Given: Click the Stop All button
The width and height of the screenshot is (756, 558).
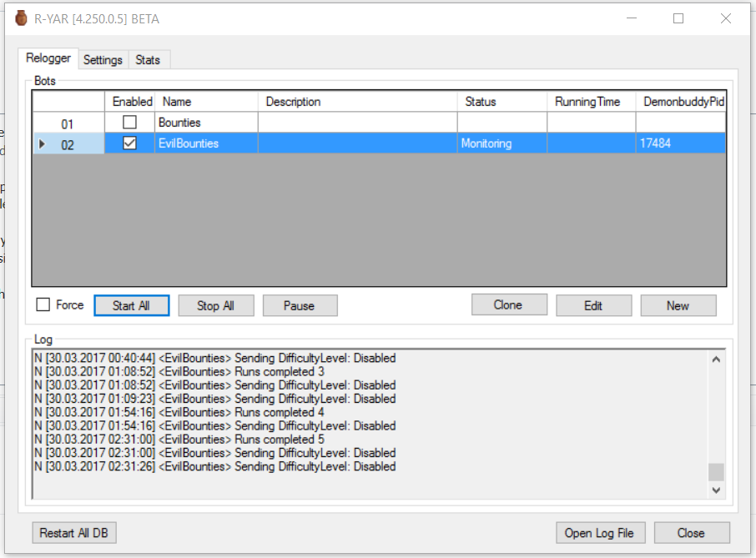Looking at the screenshot, I should pos(216,305).
